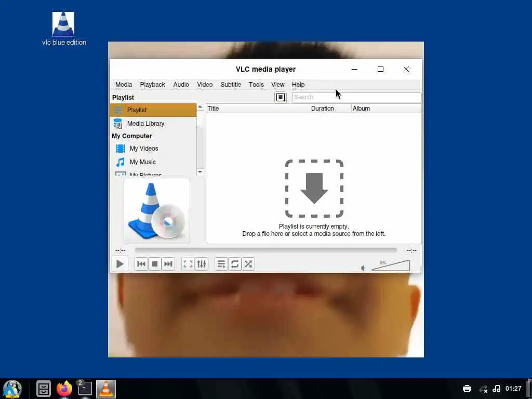The width and height of the screenshot is (532, 399).
Task: Open the Playback menu
Action: pos(152,85)
